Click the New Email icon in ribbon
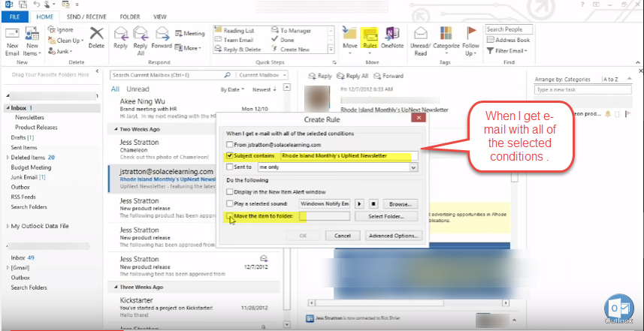This screenshot has width=644, height=331. click(x=13, y=38)
